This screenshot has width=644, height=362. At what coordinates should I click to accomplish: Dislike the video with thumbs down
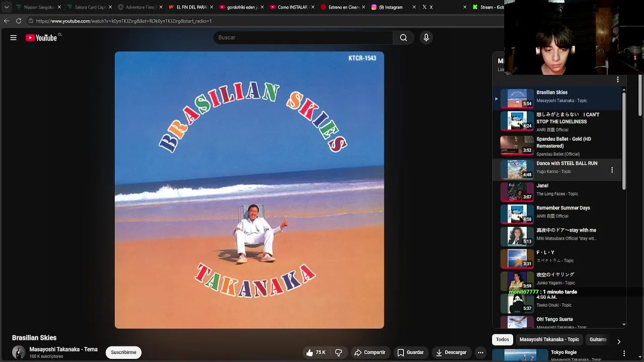339,352
